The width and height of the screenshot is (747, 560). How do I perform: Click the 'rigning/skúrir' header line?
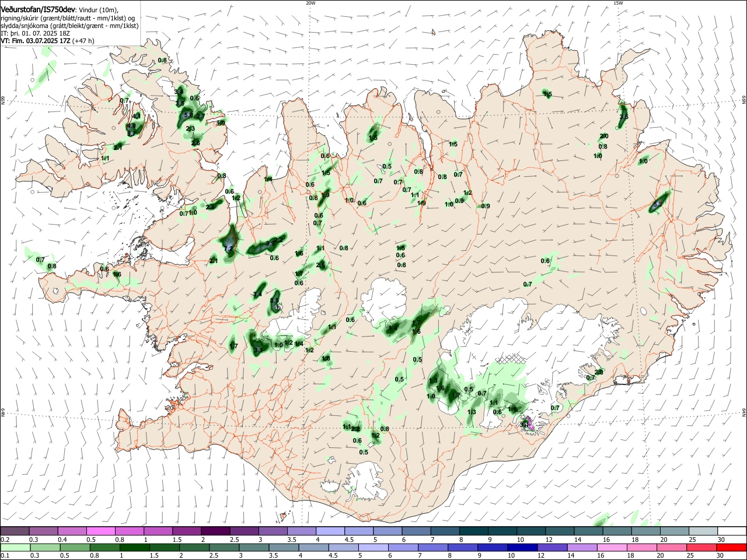click(67, 18)
